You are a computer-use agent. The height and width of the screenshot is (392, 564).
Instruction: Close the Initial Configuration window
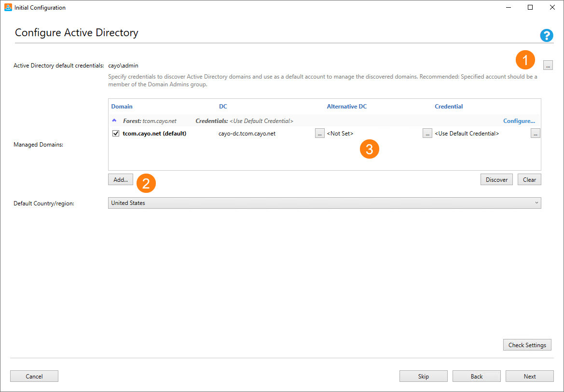click(x=552, y=7)
